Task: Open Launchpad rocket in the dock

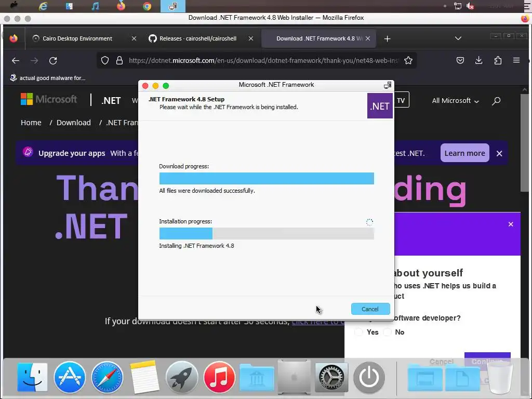Action: [182, 377]
